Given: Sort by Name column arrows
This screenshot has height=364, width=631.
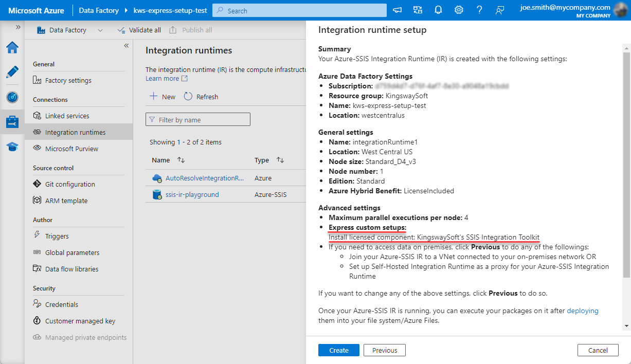Looking at the screenshot, I should point(181,160).
